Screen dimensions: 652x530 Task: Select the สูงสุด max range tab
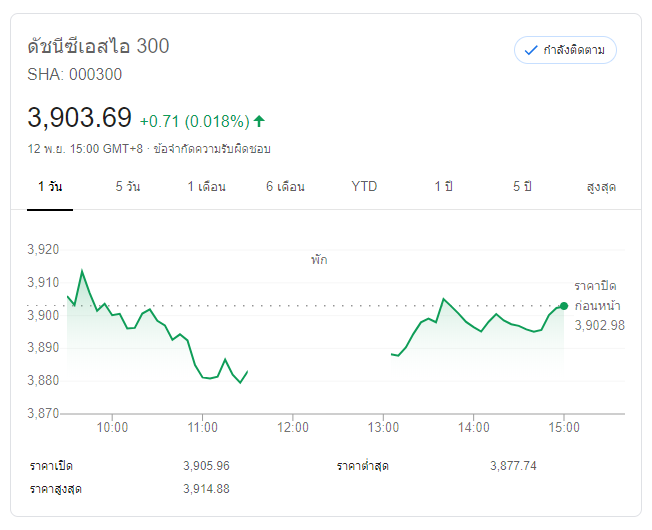pyautogui.click(x=601, y=187)
